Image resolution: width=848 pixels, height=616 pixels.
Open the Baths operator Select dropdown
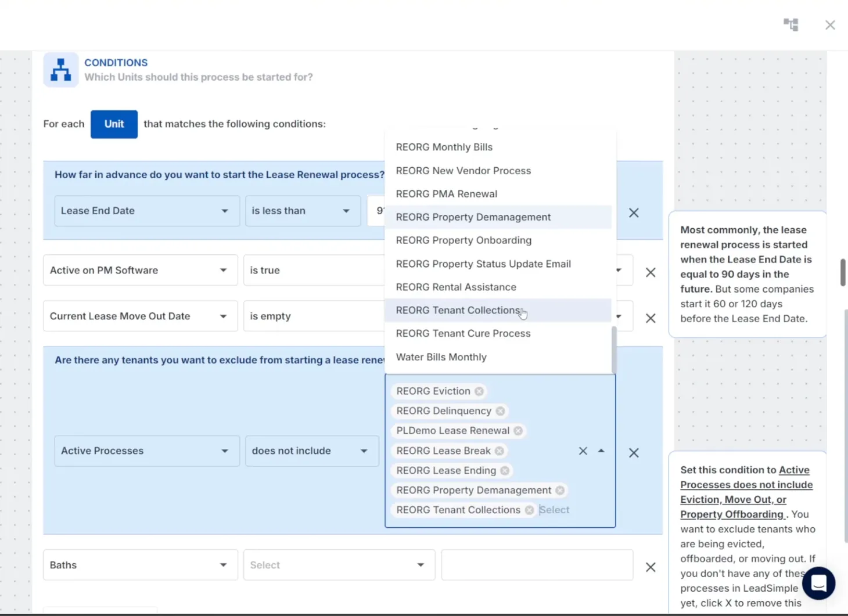[339, 565]
